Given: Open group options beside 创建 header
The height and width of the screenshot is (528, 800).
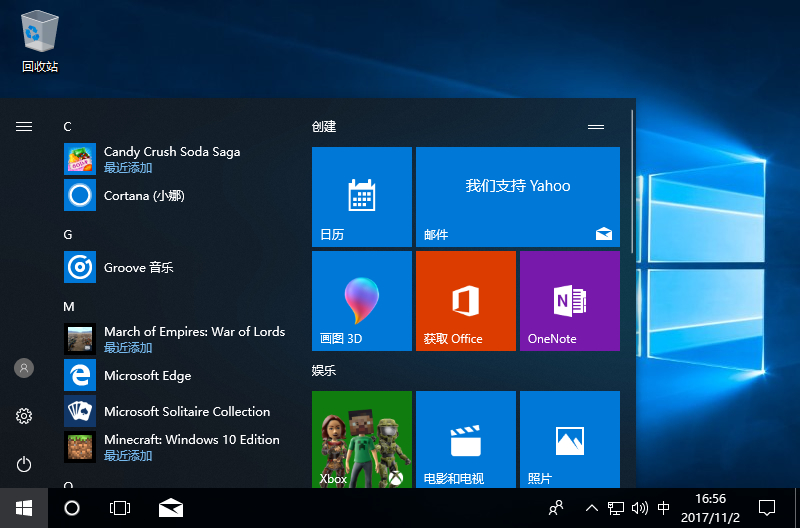Looking at the screenshot, I should pos(596,127).
